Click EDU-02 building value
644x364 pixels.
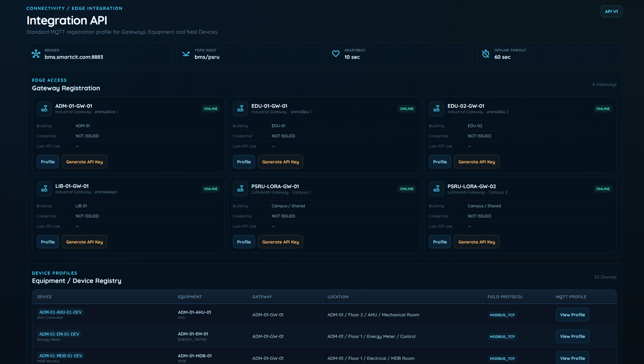pyautogui.click(x=475, y=126)
